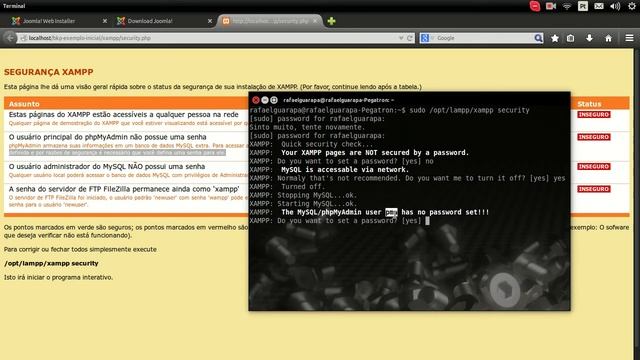Image resolution: width=640 pixels, height=360 pixels.
Task: Click the highlighted grey selected text line
Action: pos(117,153)
